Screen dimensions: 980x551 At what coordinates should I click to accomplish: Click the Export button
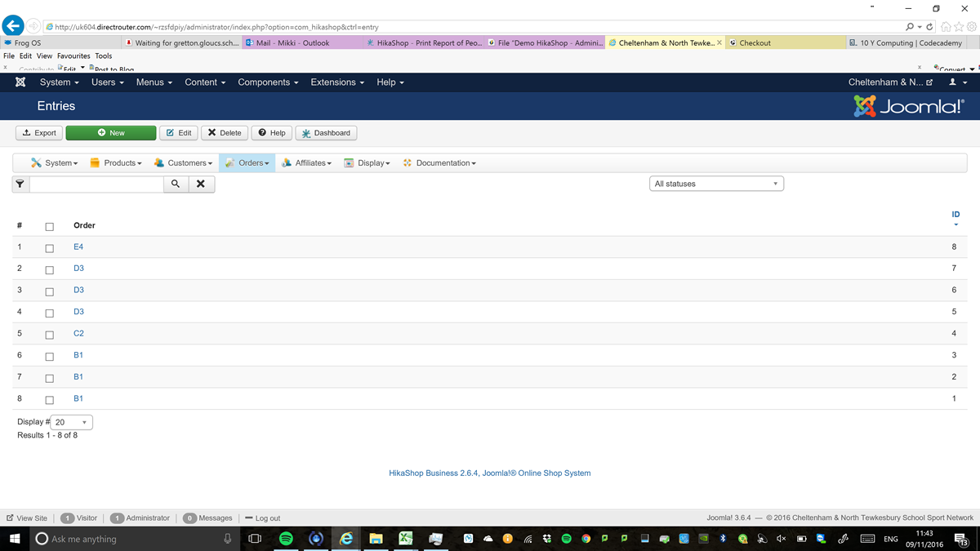click(x=39, y=133)
